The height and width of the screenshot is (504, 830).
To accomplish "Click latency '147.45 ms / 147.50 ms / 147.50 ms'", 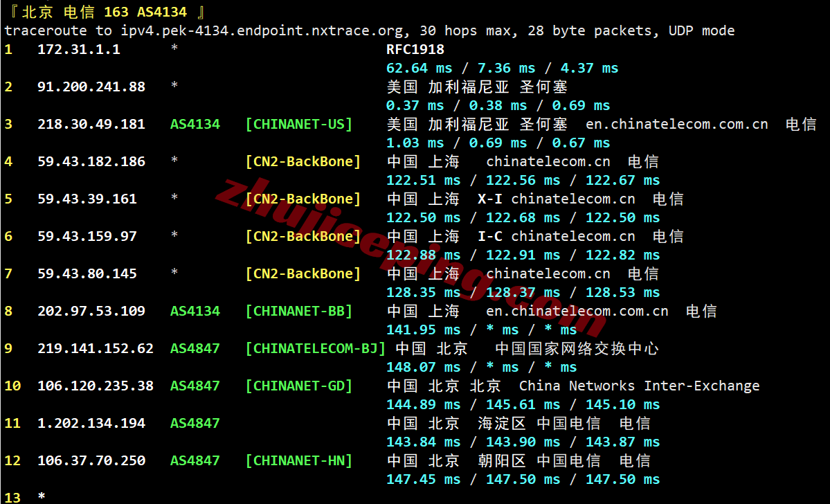I will tap(523, 479).
